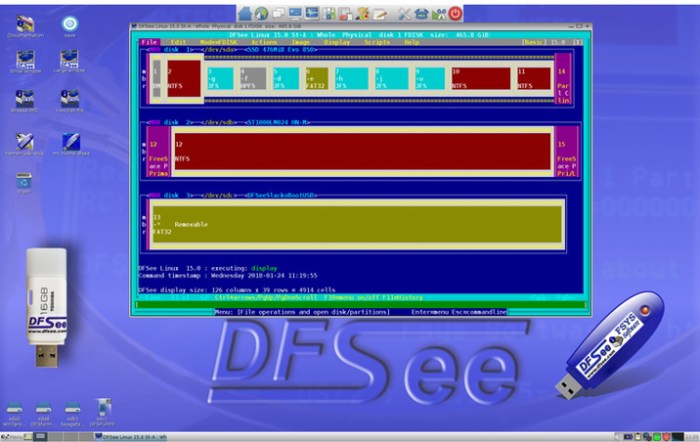The width and height of the screenshot is (700, 442).
Task: Select partition 2 NTFS block on disk 1
Action: (183, 79)
